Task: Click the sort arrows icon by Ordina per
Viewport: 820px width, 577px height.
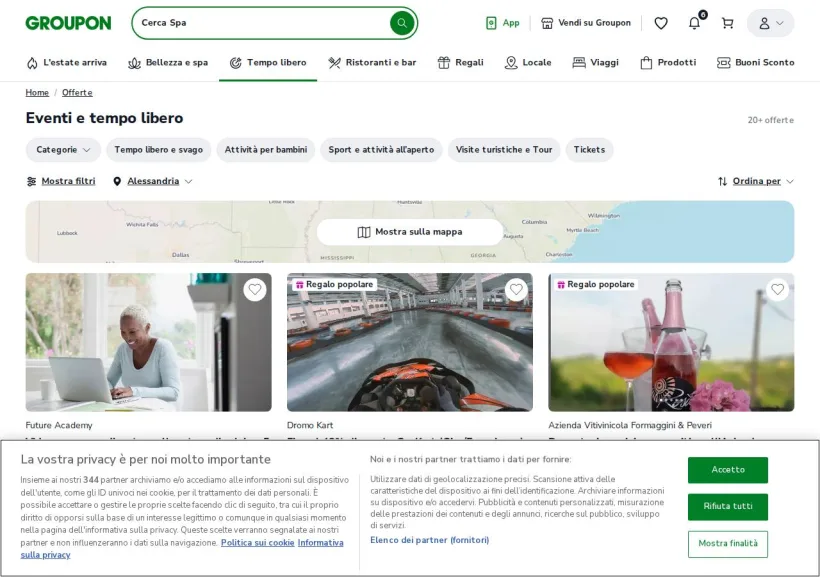Action: click(723, 182)
